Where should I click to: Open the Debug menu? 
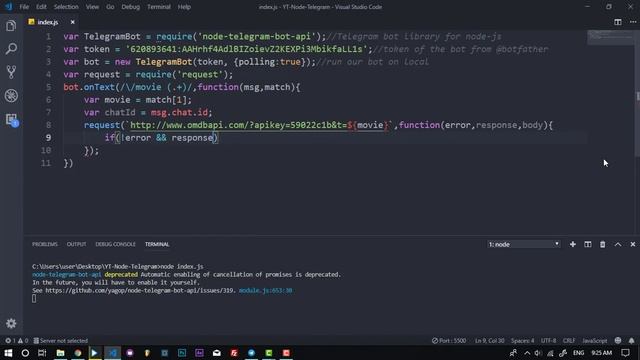point(130,7)
